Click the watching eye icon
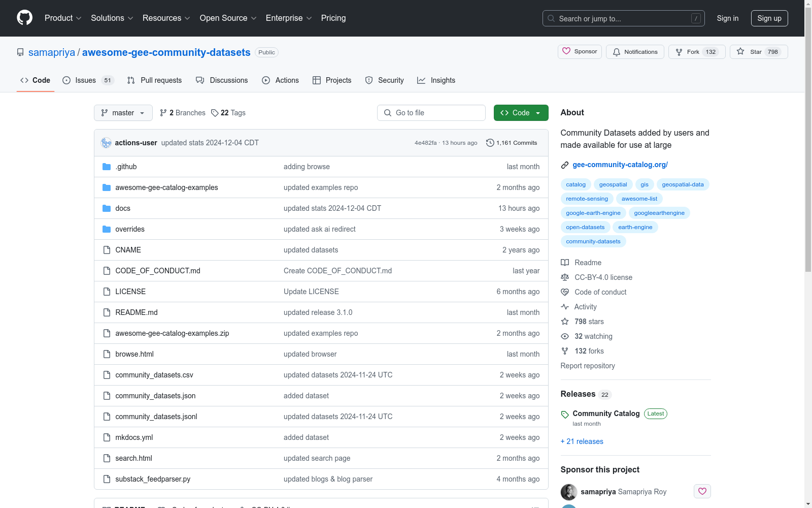This screenshot has width=812, height=508. (565, 336)
